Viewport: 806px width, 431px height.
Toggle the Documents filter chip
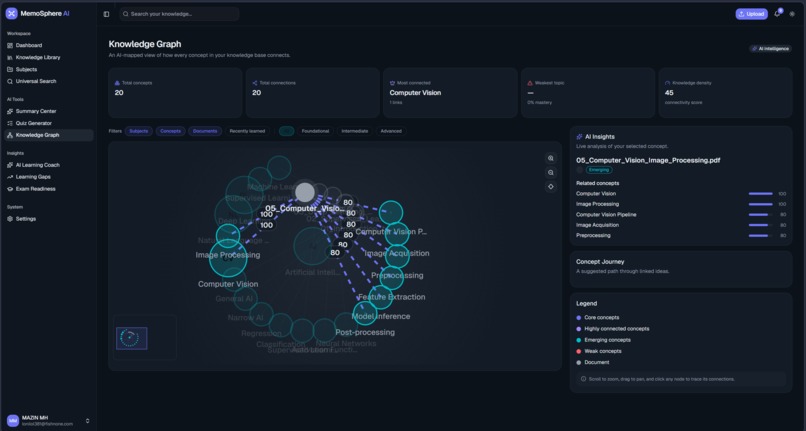205,131
